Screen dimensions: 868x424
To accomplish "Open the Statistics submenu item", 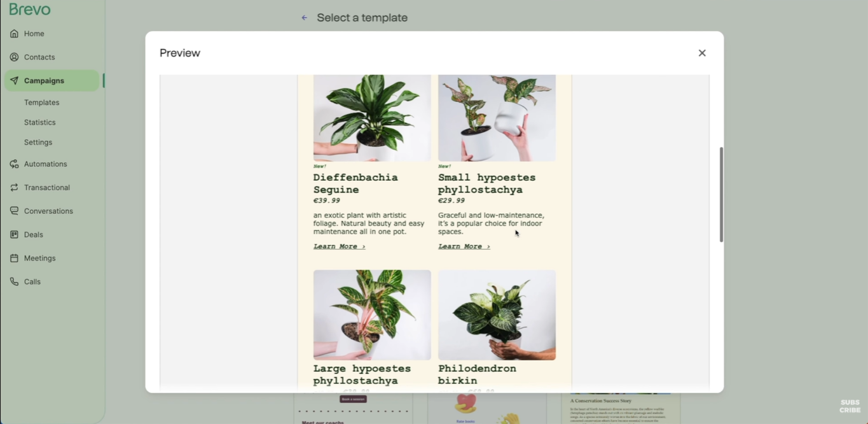I will pos(40,122).
